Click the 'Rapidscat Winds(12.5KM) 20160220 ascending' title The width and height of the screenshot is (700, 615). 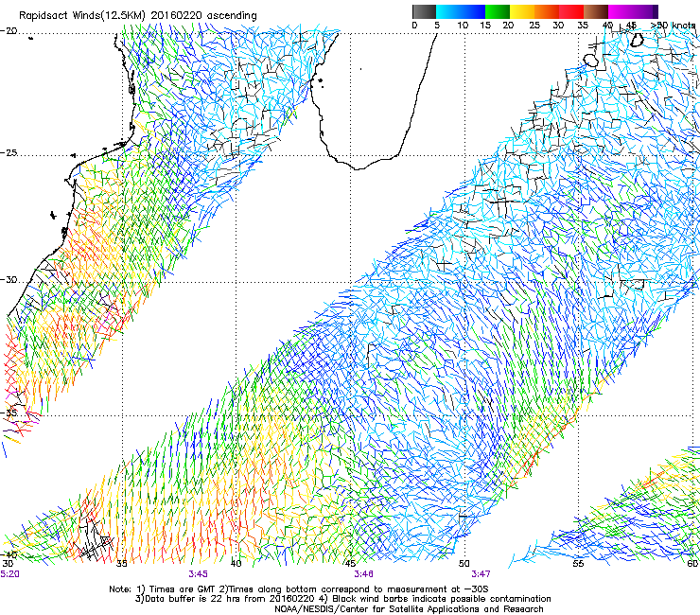click(x=137, y=16)
